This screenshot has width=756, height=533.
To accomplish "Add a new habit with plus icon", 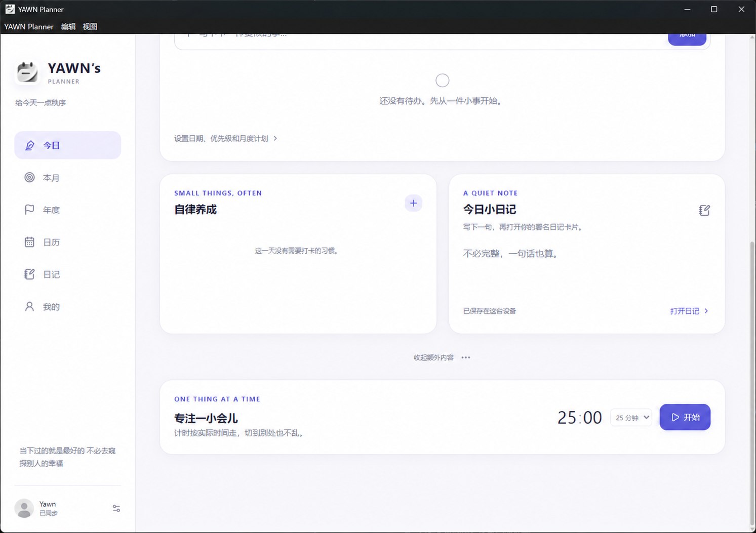I will tap(414, 203).
